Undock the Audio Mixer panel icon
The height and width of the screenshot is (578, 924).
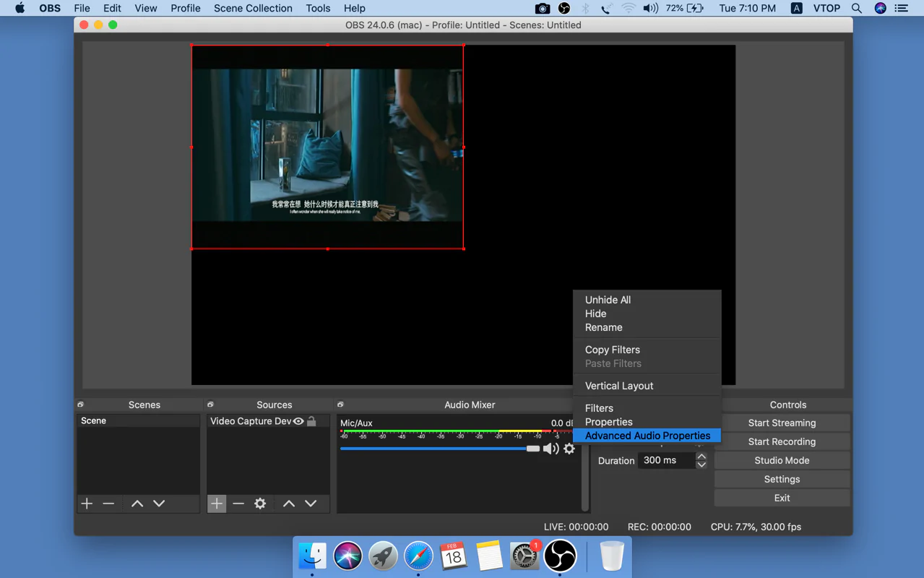340,405
